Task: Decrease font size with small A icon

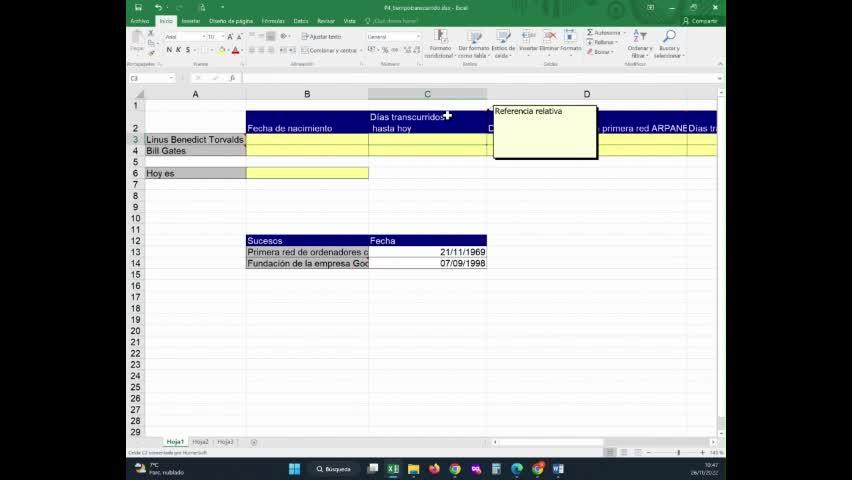Action: tap(239, 36)
